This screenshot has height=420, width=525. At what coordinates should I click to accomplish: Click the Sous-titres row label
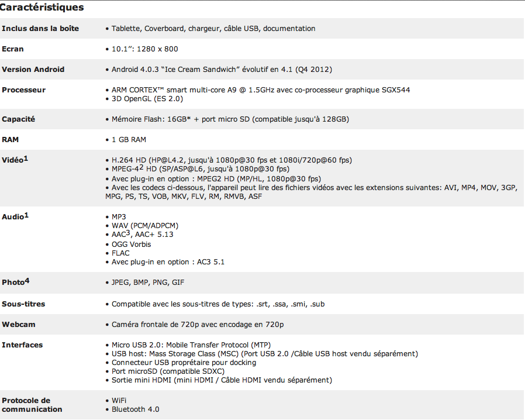point(23,304)
